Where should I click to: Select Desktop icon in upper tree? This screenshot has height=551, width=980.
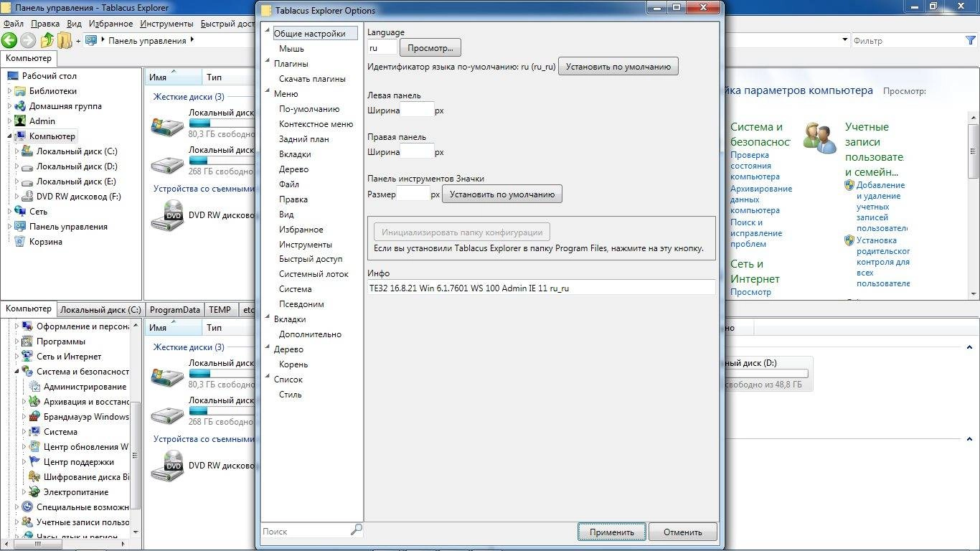(x=13, y=76)
